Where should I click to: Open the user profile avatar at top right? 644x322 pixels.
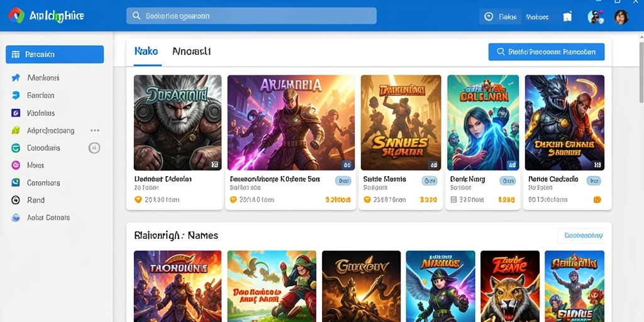(621, 17)
